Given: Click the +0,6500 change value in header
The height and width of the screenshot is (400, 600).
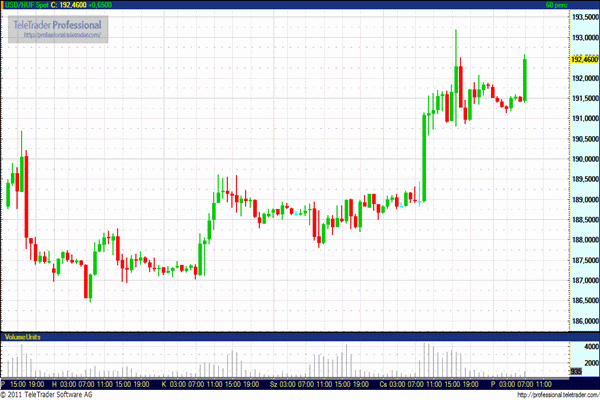Looking at the screenshot, I should 100,5.
